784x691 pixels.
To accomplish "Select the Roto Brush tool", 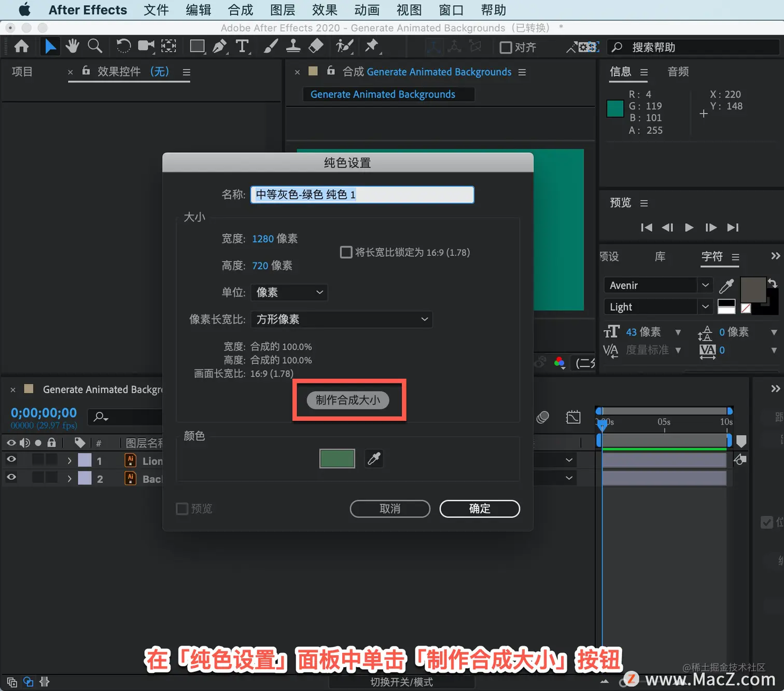I will (x=344, y=47).
